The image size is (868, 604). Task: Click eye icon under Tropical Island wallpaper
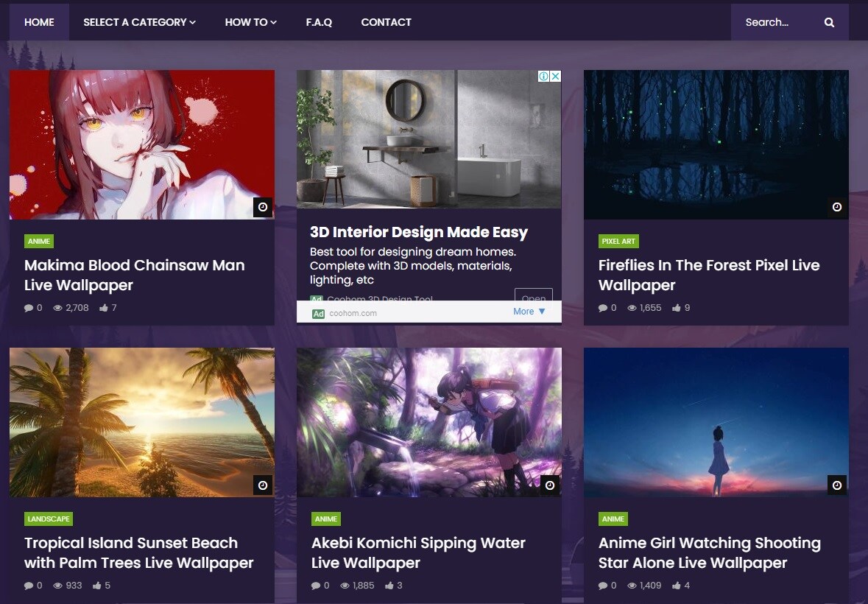(x=57, y=586)
